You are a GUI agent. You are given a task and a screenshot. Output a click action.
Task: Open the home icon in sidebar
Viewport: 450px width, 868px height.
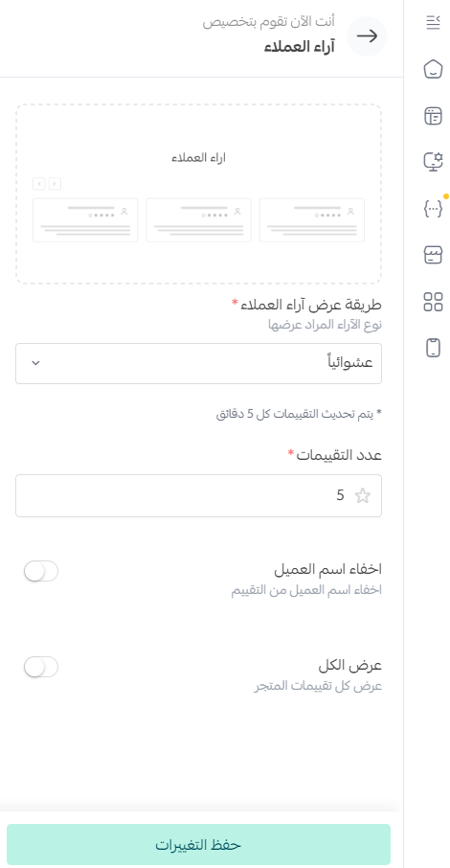[433, 69]
